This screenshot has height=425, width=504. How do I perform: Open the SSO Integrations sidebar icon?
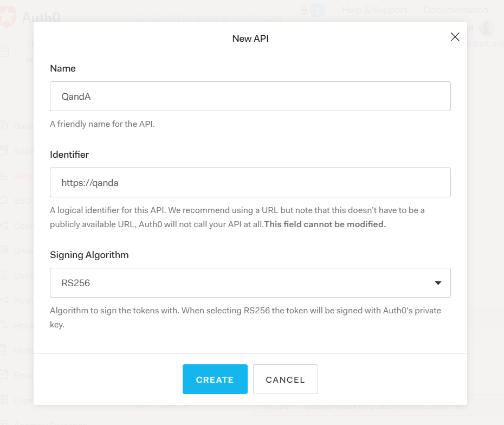pyautogui.click(x=4, y=200)
